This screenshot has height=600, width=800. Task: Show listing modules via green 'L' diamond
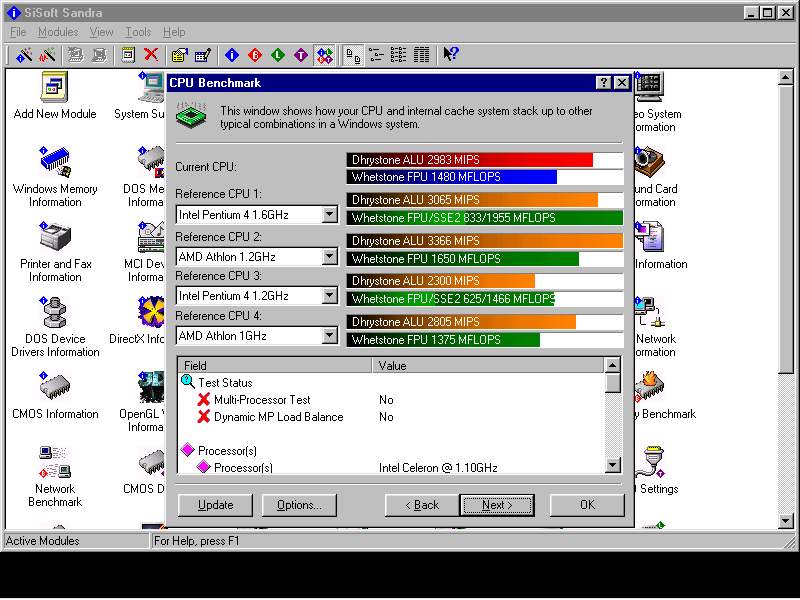click(278, 55)
